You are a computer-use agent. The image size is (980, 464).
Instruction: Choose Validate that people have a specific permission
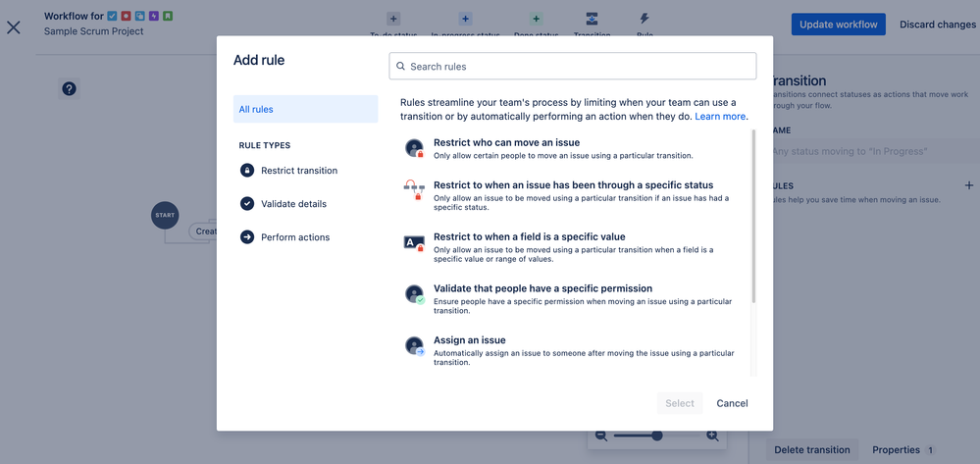click(x=575, y=299)
